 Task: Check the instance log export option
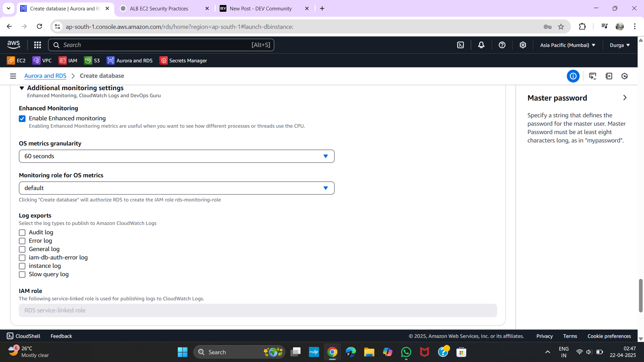click(22, 266)
